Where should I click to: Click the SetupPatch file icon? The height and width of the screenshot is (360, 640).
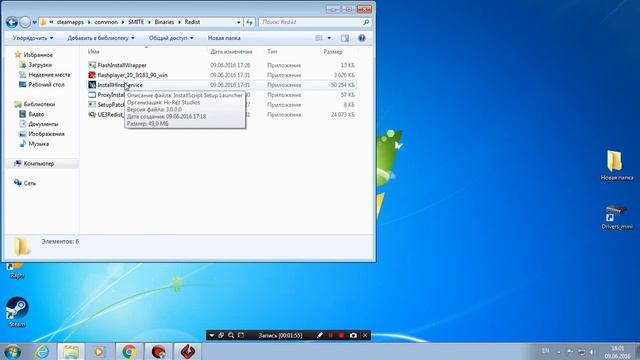click(x=92, y=104)
